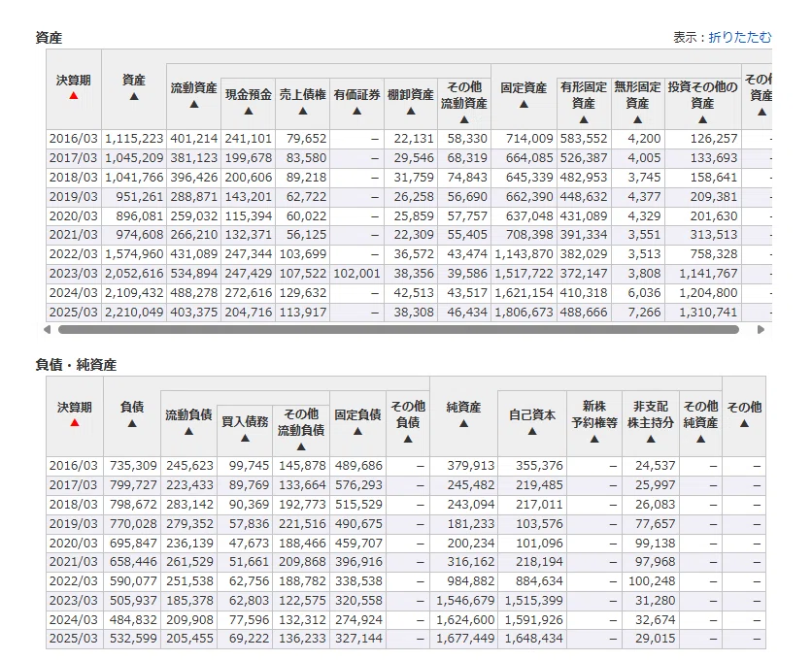Sort by 流動負債 column arrow

coord(189,431)
